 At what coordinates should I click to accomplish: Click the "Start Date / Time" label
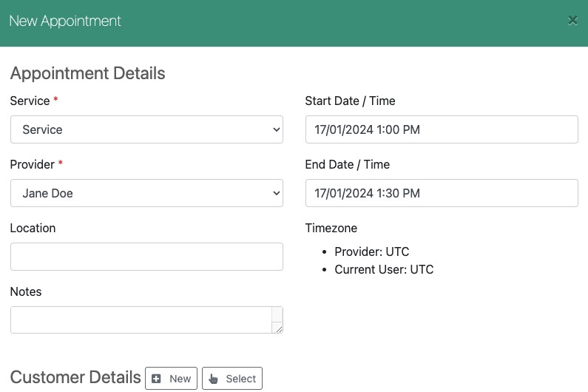coord(351,101)
